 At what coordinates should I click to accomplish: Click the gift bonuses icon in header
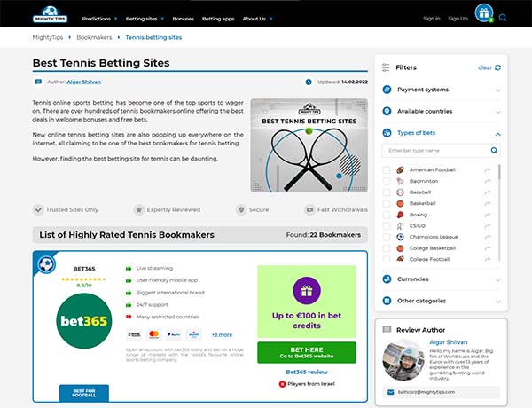484,13
